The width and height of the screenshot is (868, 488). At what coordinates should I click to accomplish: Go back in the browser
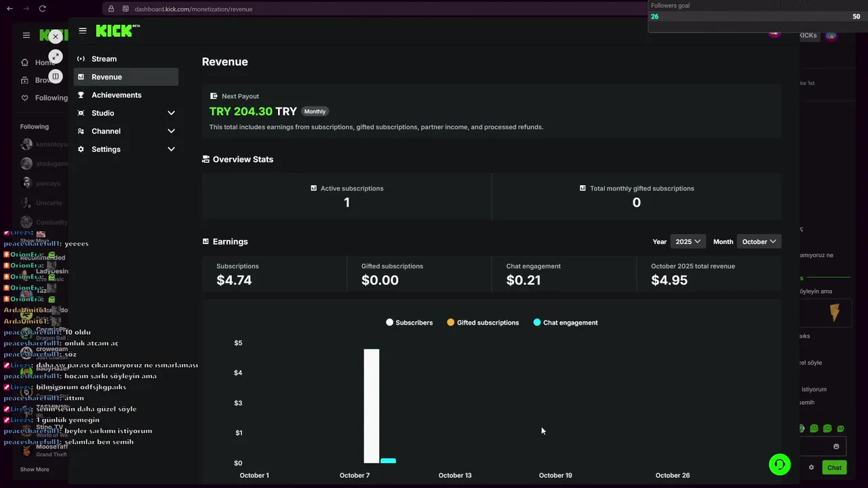[9, 9]
